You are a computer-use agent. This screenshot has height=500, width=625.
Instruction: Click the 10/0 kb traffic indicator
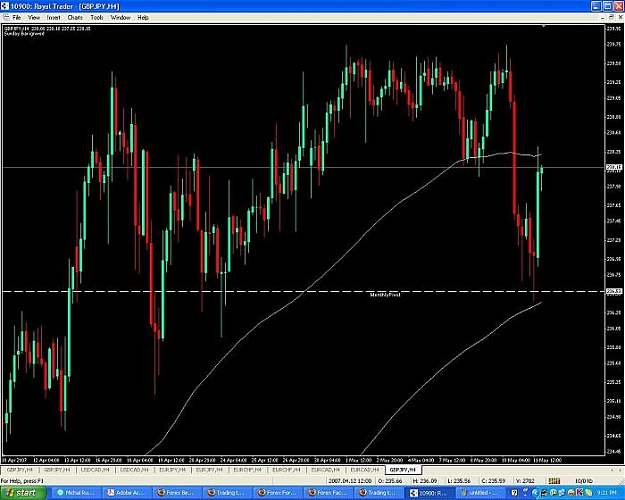(584, 481)
